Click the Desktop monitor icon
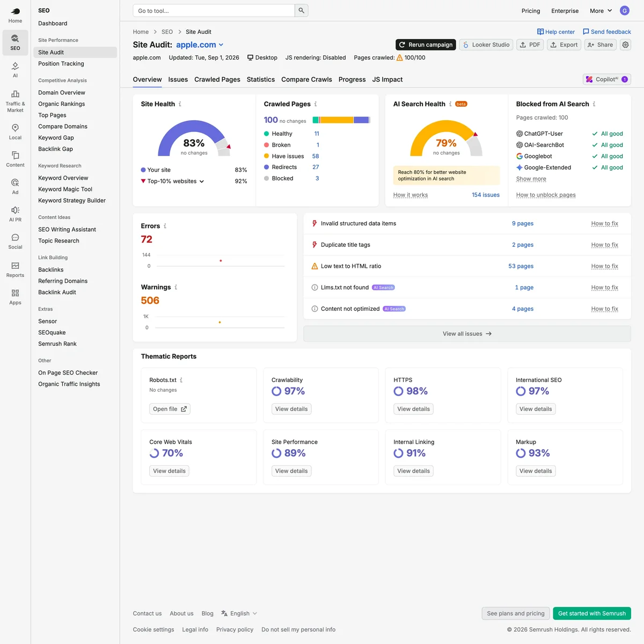The image size is (644, 644). [250, 57]
